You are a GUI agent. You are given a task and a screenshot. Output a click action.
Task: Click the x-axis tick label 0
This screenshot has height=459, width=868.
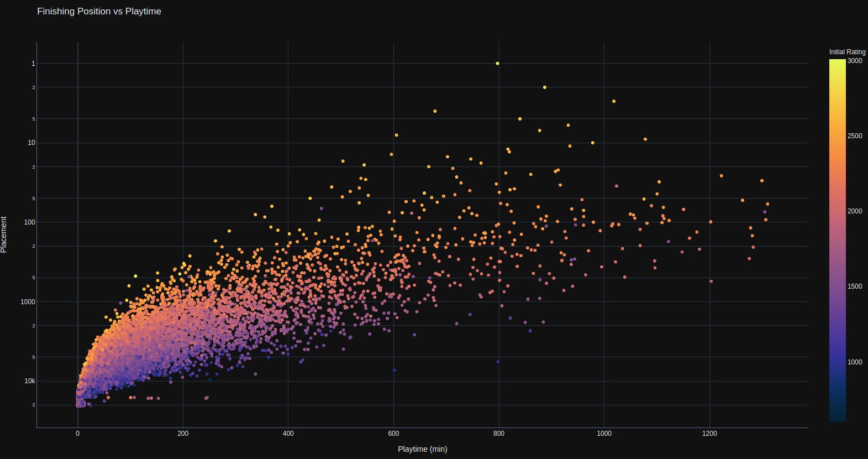[77, 434]
